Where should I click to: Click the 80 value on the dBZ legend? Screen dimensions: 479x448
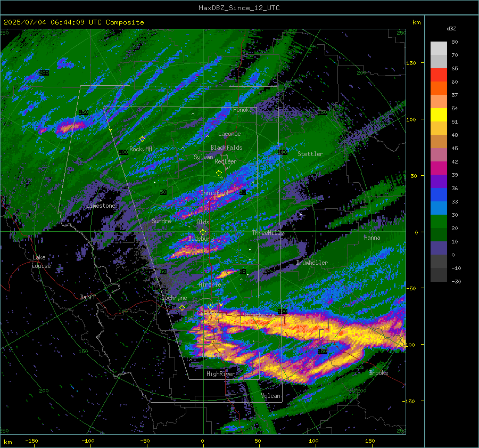pyautogui.click(x=455, y=42)
